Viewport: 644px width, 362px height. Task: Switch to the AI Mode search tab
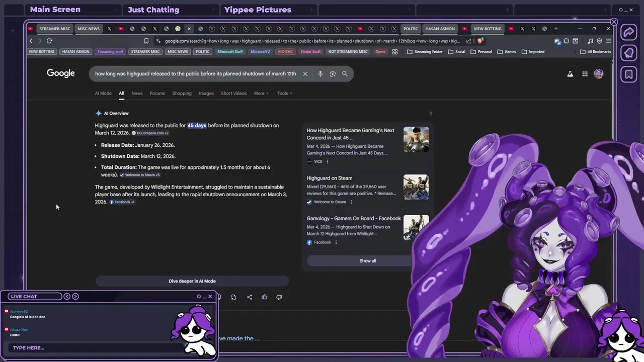(x=103, y=93)
